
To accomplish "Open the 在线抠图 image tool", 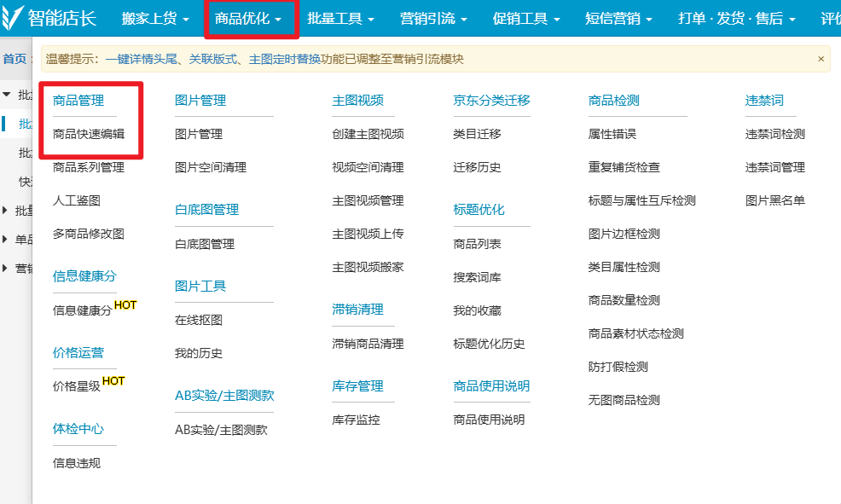I will [198, 320].
